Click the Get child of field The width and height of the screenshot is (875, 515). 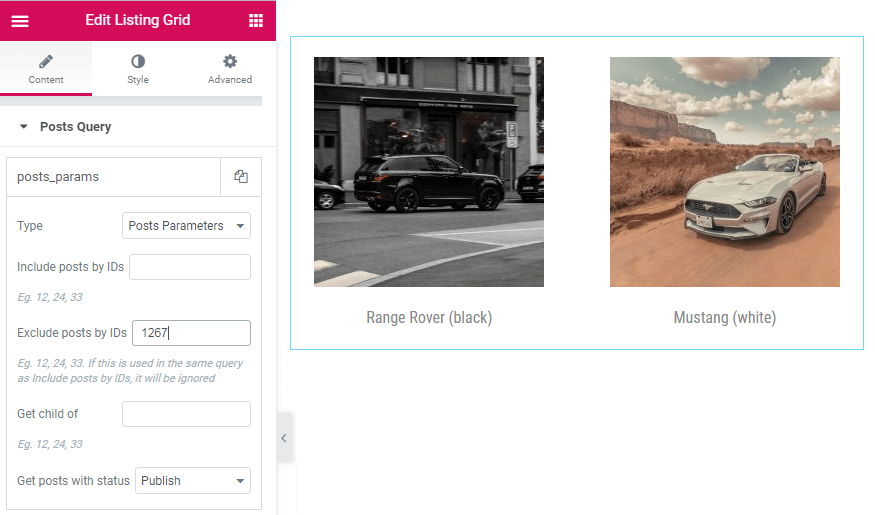[x=186, y=414]
